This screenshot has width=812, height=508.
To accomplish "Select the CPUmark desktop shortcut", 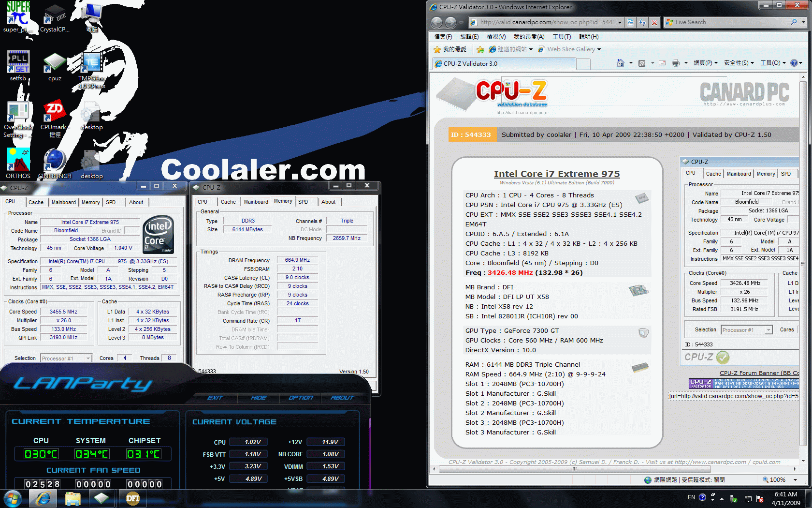I will click(x=55, y=120).
